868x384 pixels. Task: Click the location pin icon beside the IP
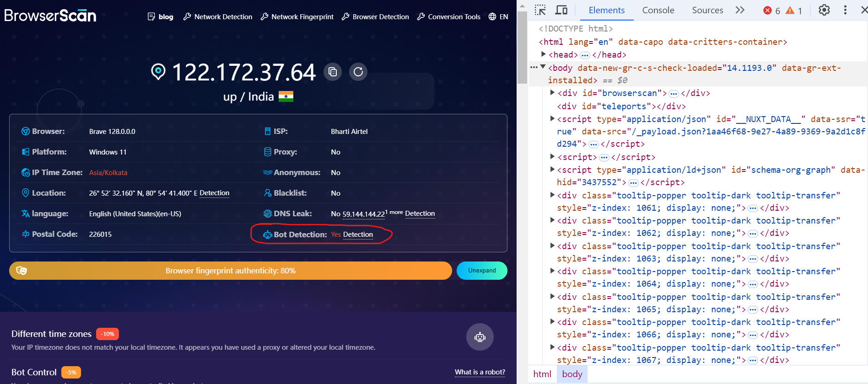coord(158,72)
